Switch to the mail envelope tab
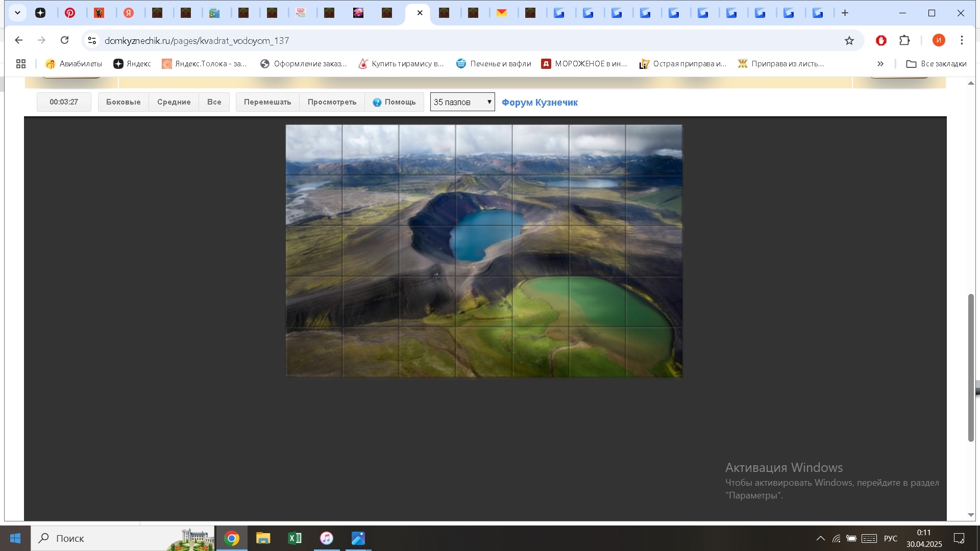Screen dimensions: 980x551 click(x=502, y=13)
